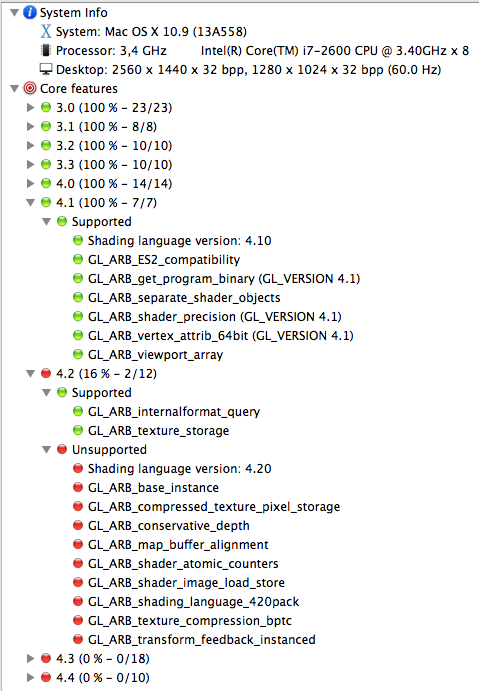The image size is (479, 691).
Task: Select GL_ARB_shader_precision row
Action: click(x=215, y=316)
